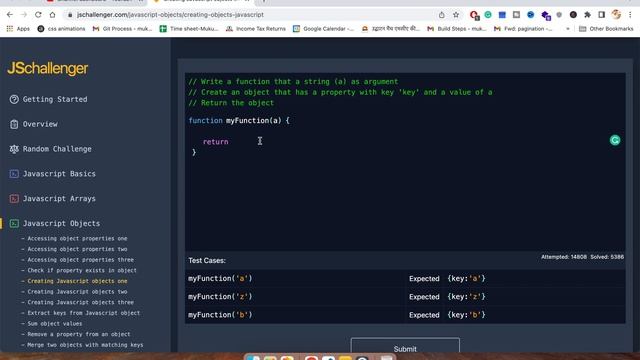Open Other Bookmarks folder
This screenshot has width=640, height=360.
(606, 29)
